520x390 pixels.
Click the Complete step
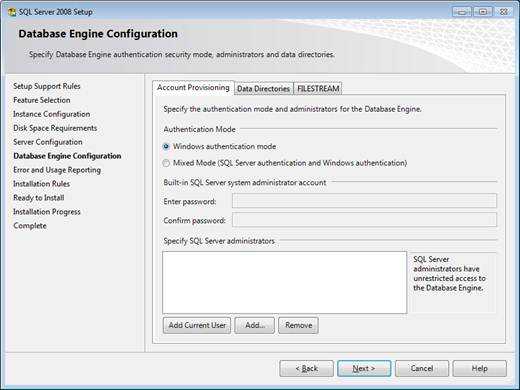coord(30,226)
